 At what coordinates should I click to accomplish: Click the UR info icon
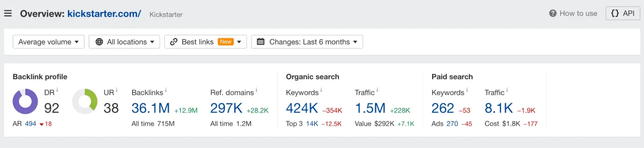117,90
